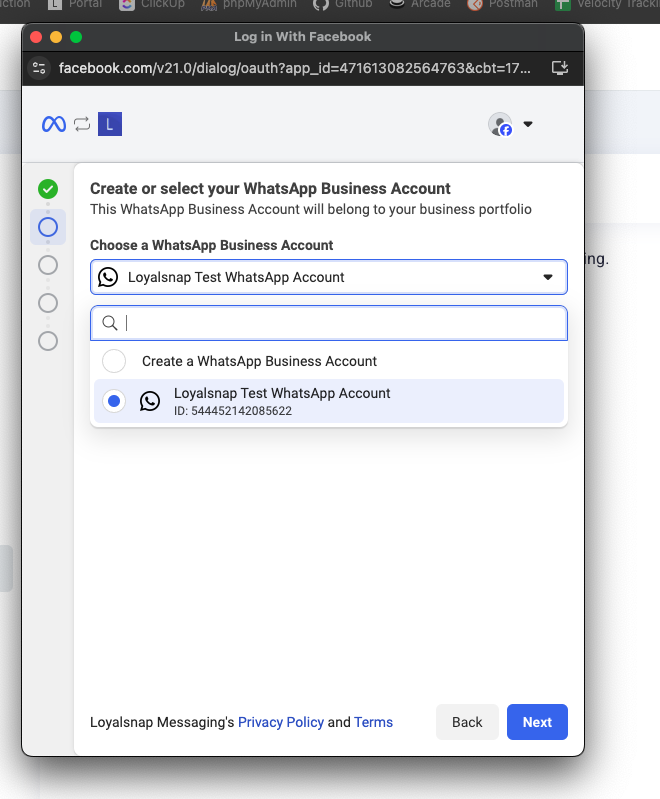660x799 pixels.
Task: Click the swap arrows icon beside Meta logo
Action: point(82,124)
